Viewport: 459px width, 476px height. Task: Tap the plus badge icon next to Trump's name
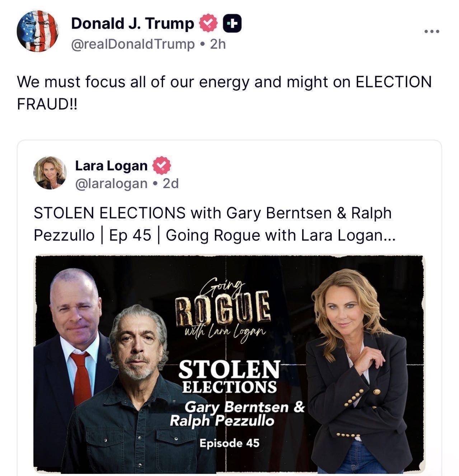(x=232, y=24)
